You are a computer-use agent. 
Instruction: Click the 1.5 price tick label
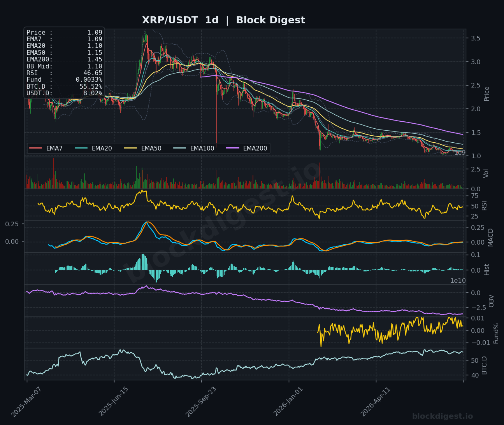(475, 133)
